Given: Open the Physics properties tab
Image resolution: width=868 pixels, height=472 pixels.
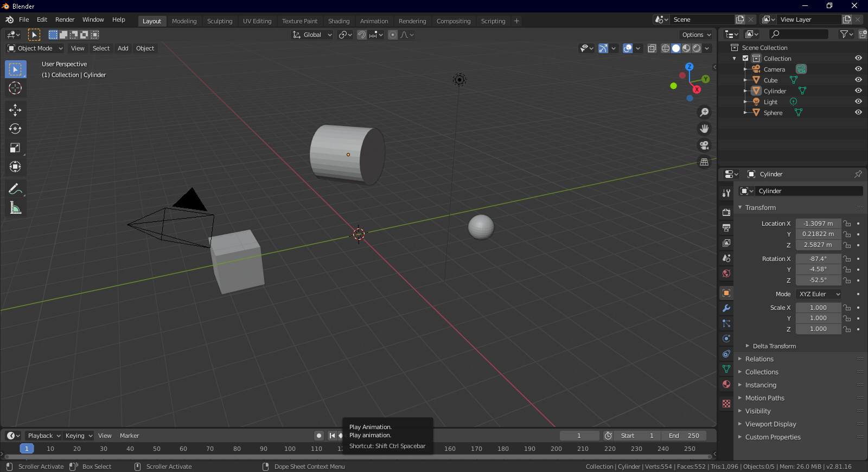Looking at the screenshot, I should (x=726, y=339).
